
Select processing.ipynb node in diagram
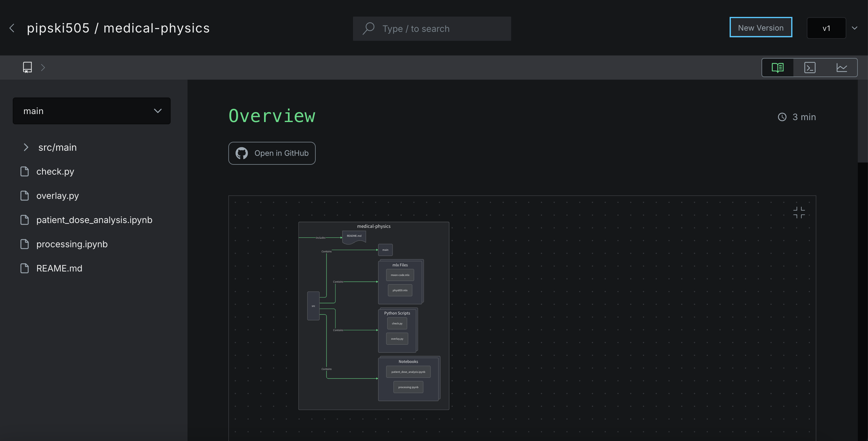click(x=408, y=387)
